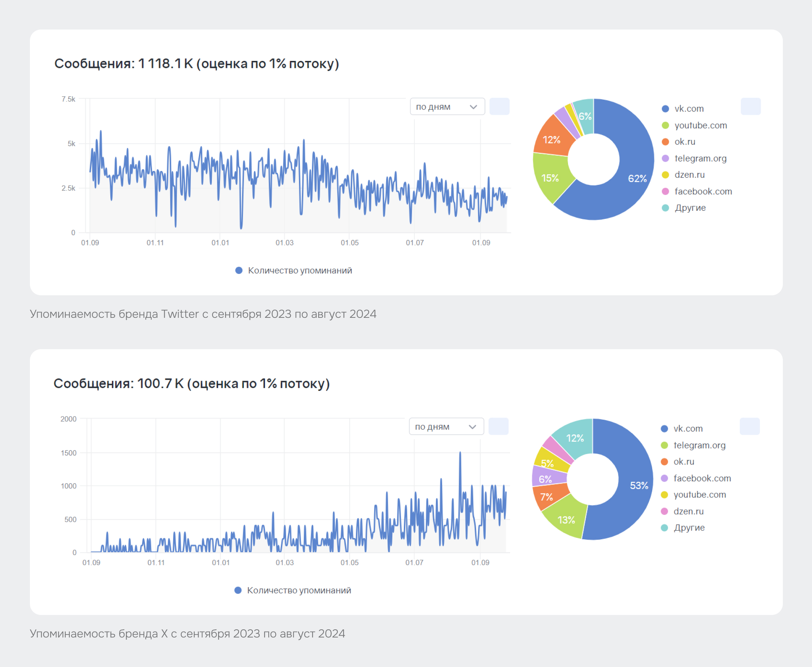Toggle dzen.ru in the X chart legend

tap(682, 511)
